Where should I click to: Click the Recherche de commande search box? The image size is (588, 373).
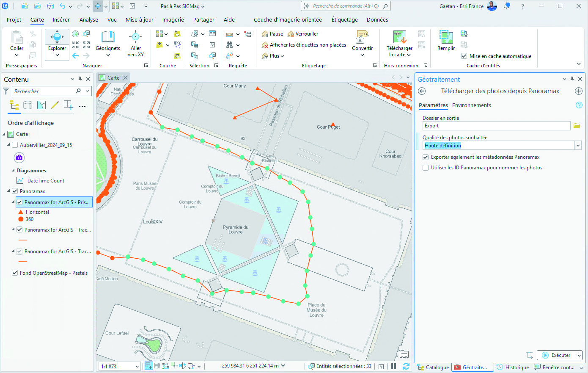pos(346,6)
